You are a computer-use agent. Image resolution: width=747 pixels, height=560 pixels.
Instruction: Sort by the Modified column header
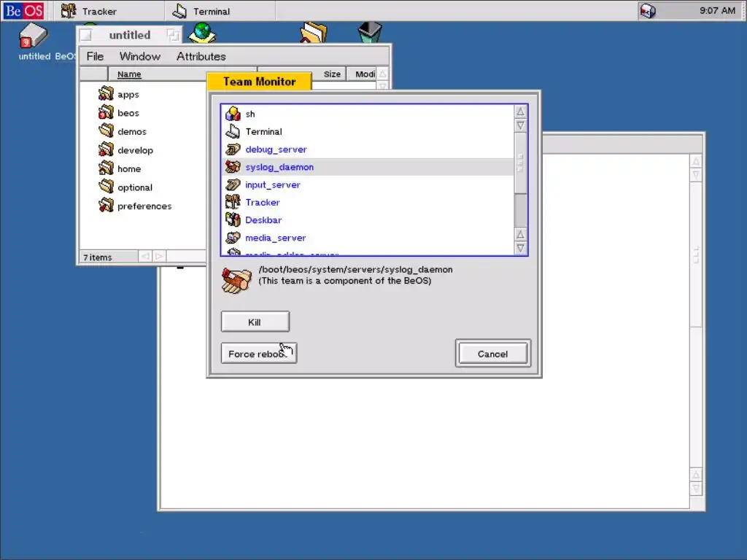[x=363, y=74]
